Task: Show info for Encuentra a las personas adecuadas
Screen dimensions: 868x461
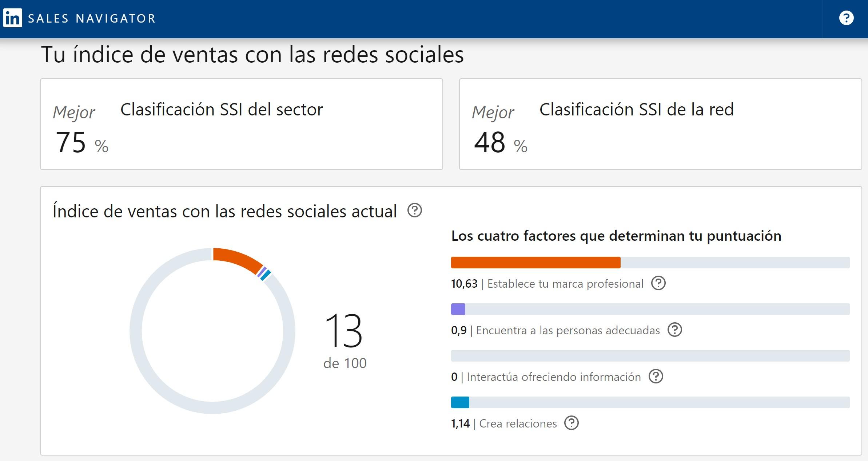Action: (674, 330)
